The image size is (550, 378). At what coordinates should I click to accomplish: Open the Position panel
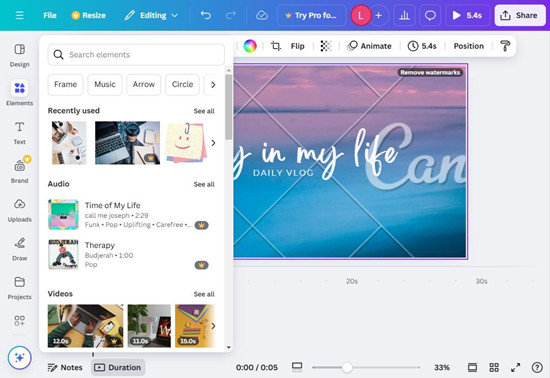pyautogui.click(x=468, y=46)
